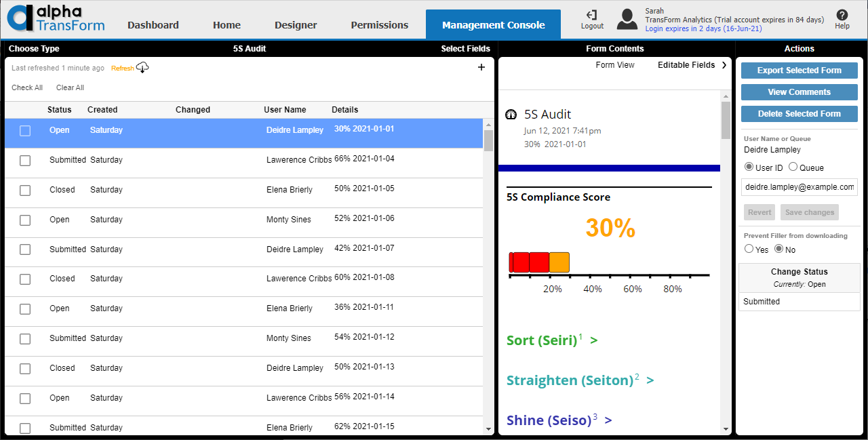
Task: Switch to the Designer tab
Action: 296,24
